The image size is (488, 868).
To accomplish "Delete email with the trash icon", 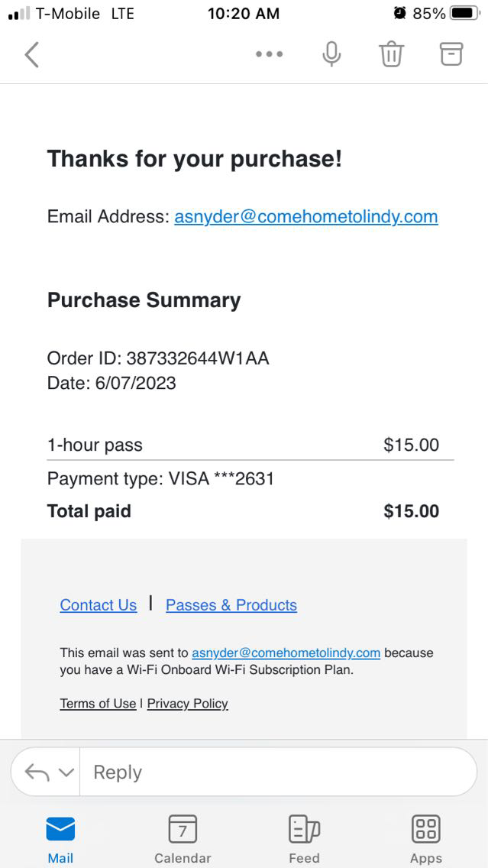I will (x=391, y=54).
